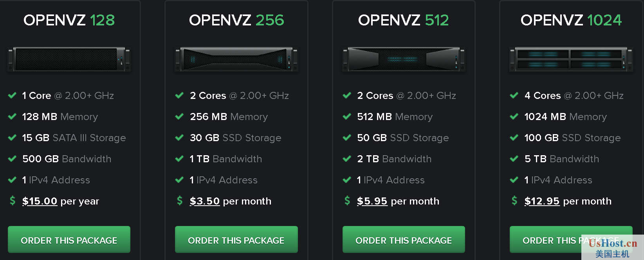
Task: Click the OPENVZ 1024 server image
Action: tap(571, 59)
